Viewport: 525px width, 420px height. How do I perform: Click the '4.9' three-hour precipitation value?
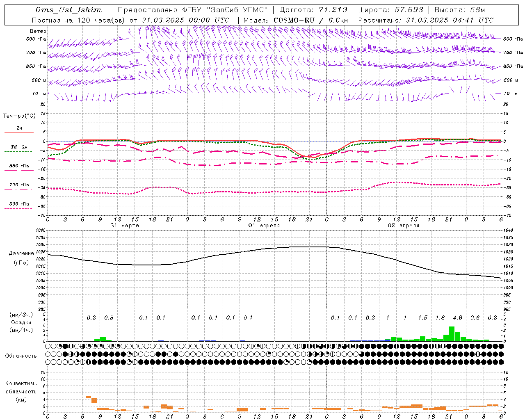pos(458,318)
